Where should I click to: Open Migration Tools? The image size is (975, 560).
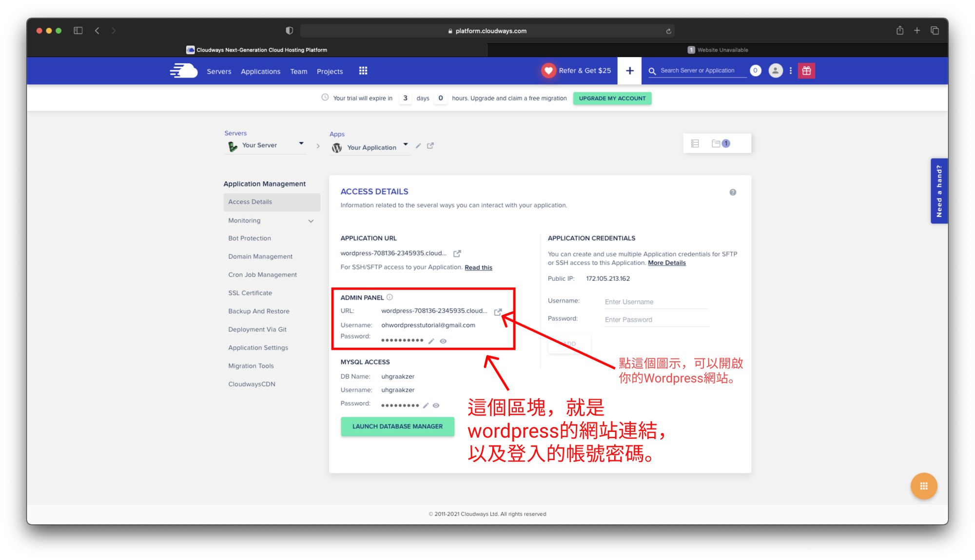251,366
